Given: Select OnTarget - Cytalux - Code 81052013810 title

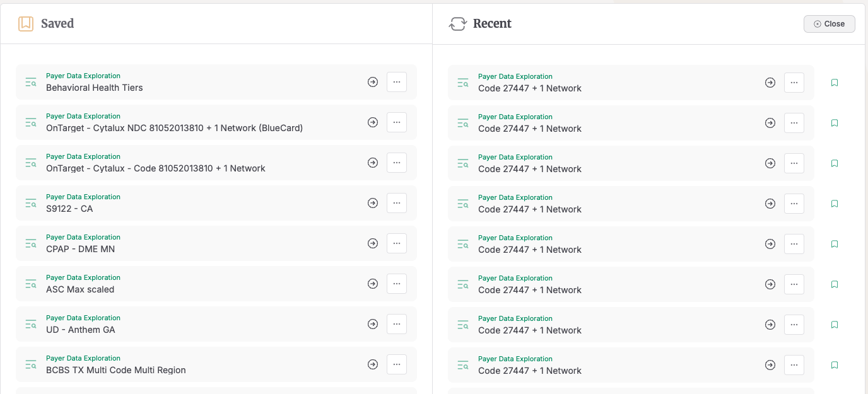Looking at the screenshot, I should point(156,168).
